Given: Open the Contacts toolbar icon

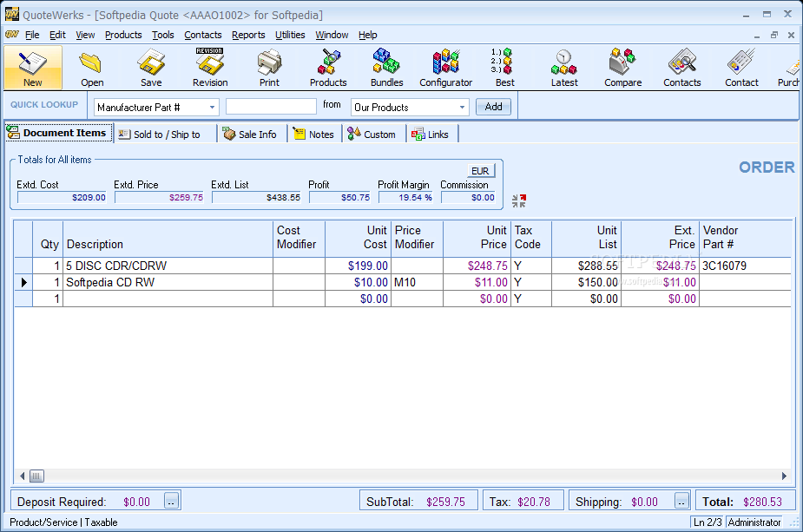Looking at the screenshot, I should [681, 68].
